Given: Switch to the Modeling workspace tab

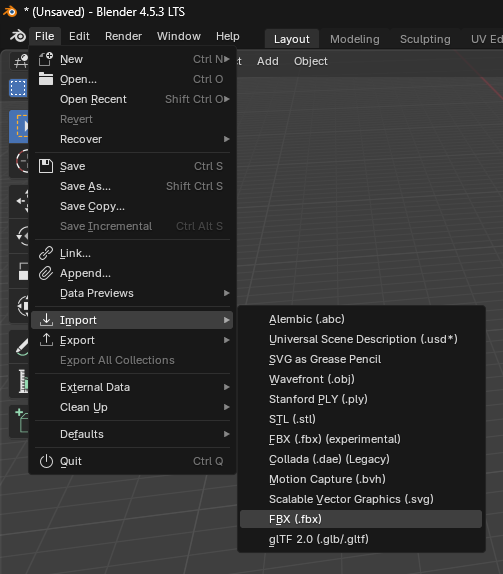Looking at the screenshot, I should (x=355, y=39).
